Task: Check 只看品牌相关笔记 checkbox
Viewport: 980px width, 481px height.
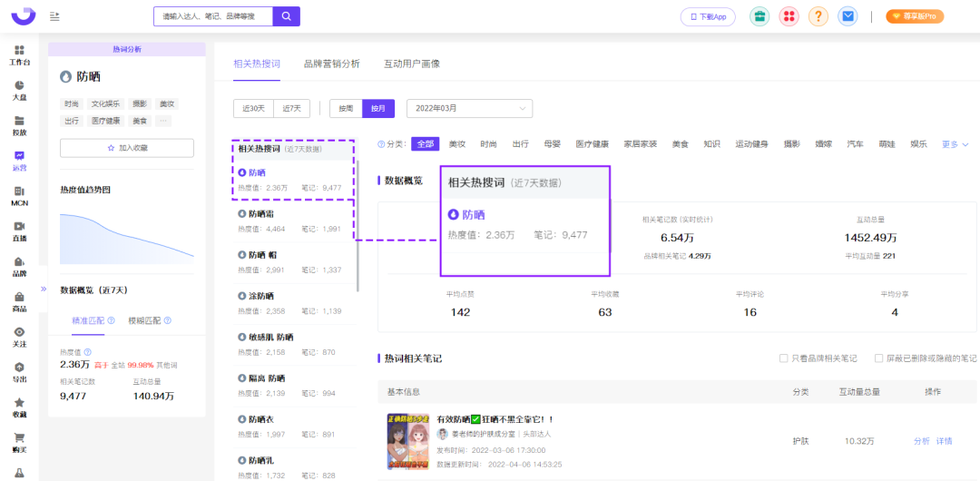Action: click(784, 358)
